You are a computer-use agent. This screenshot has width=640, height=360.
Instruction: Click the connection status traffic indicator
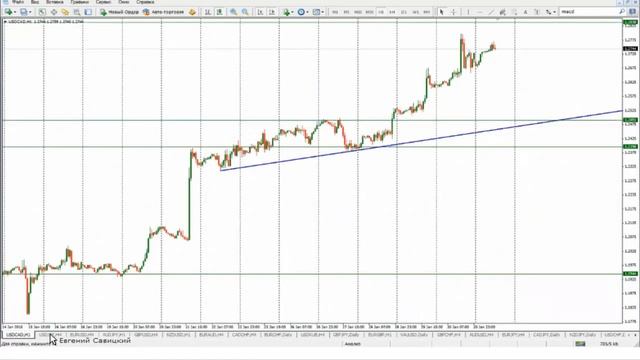580,344
